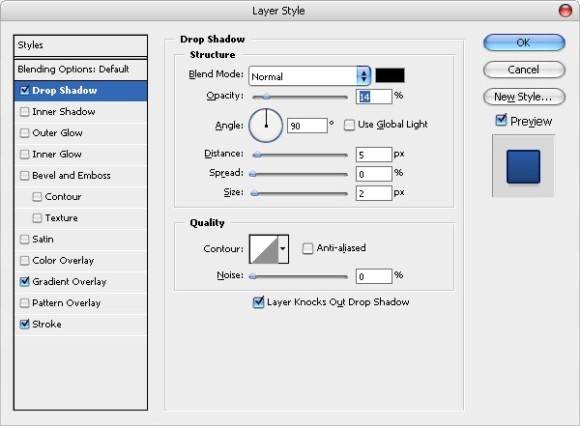
Task: Click the red close button of Layer Style
Action: [x=565, y=10]
